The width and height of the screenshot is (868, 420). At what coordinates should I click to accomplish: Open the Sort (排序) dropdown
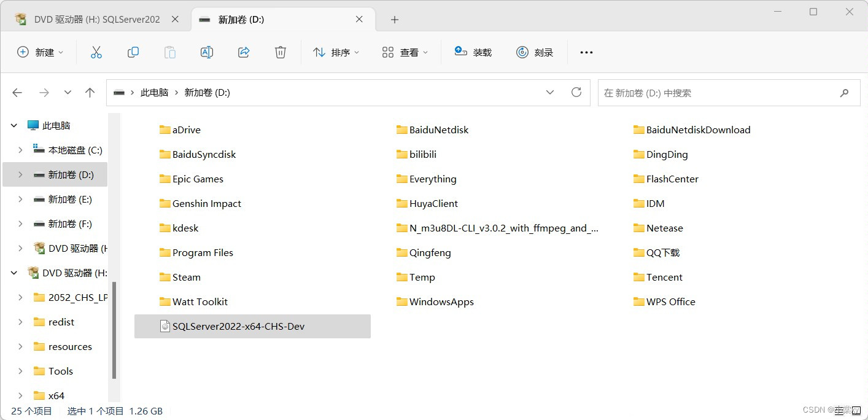click(336, 52)
